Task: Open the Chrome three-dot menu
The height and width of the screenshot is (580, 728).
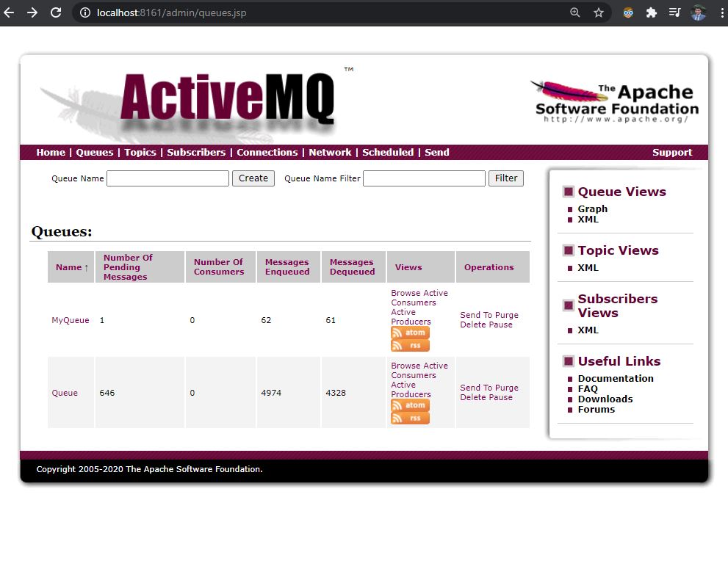Action: point(722,12)
